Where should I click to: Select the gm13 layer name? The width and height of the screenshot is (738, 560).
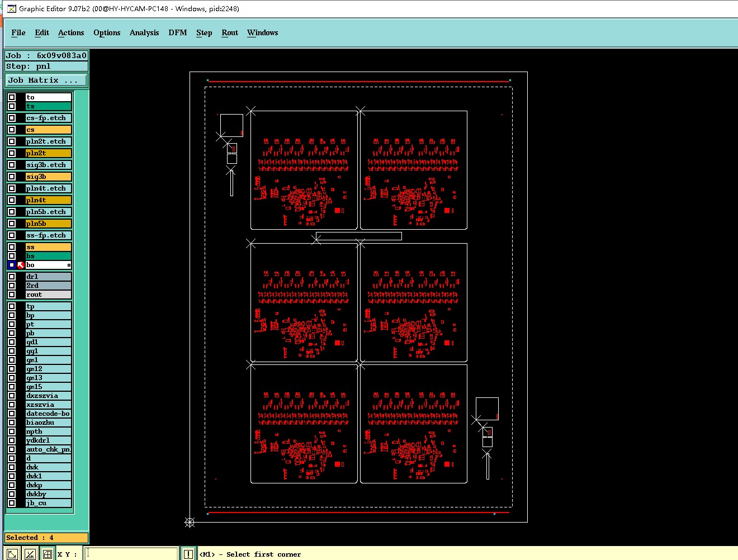pos(49,378)
